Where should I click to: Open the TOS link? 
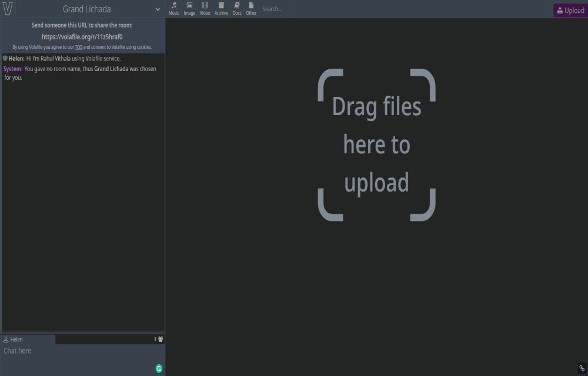pos(78,47)
